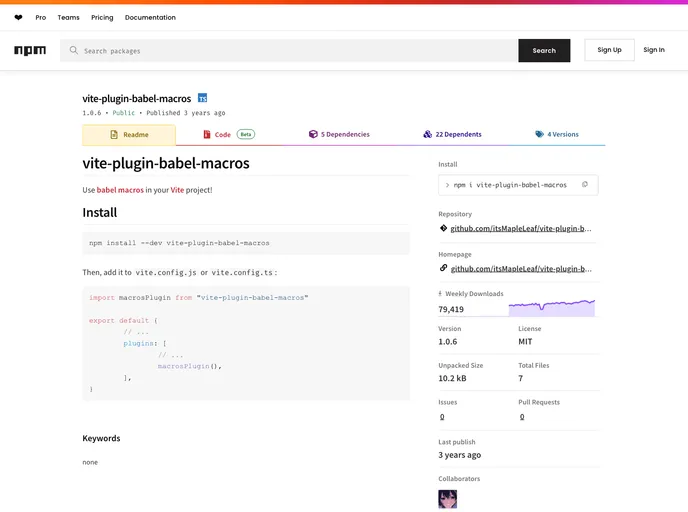Switch to the Readme tab

[x=129, y=135]
